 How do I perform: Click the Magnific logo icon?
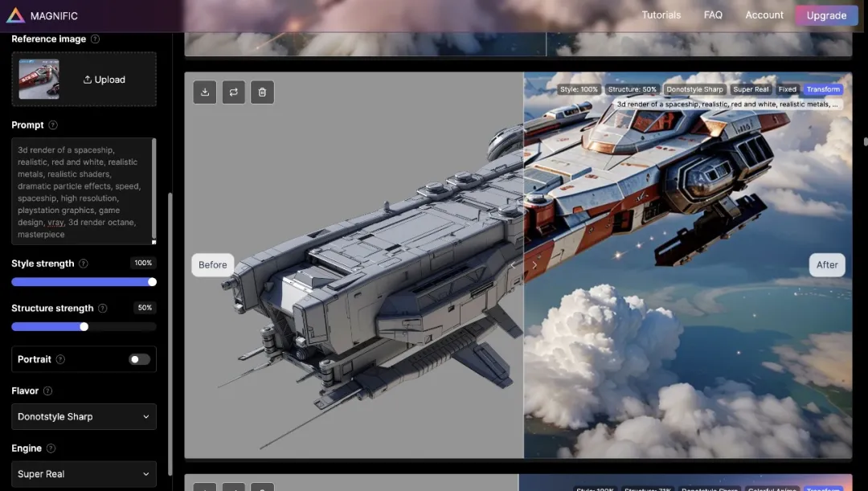(x=15, y=15)
